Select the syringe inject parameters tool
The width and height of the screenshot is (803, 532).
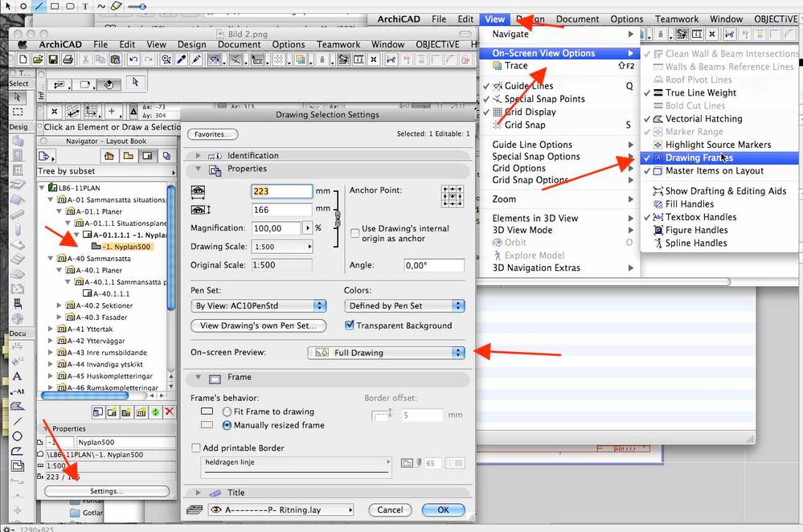[x=196, y=60]
